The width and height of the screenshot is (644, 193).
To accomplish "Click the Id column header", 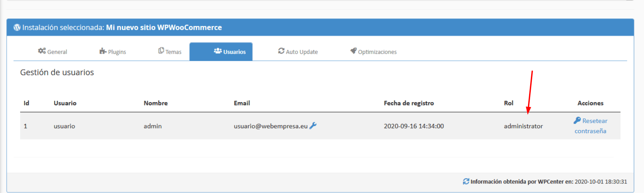I will tap(27, 103).
